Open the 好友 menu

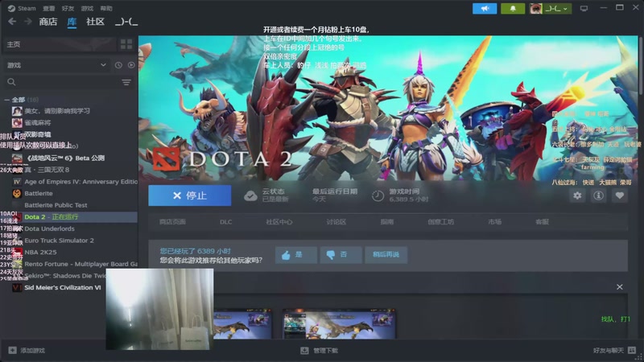(x=68, y=8)
